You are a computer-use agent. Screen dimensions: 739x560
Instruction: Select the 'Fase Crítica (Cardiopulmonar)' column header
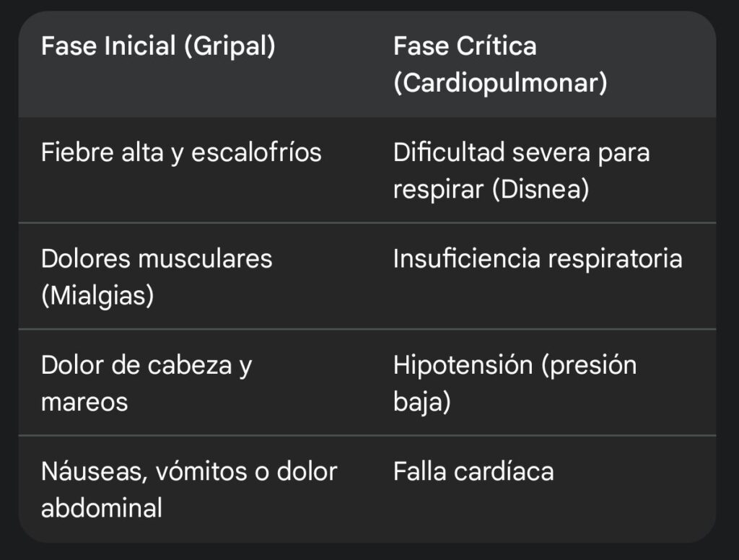tap(501, 64)
